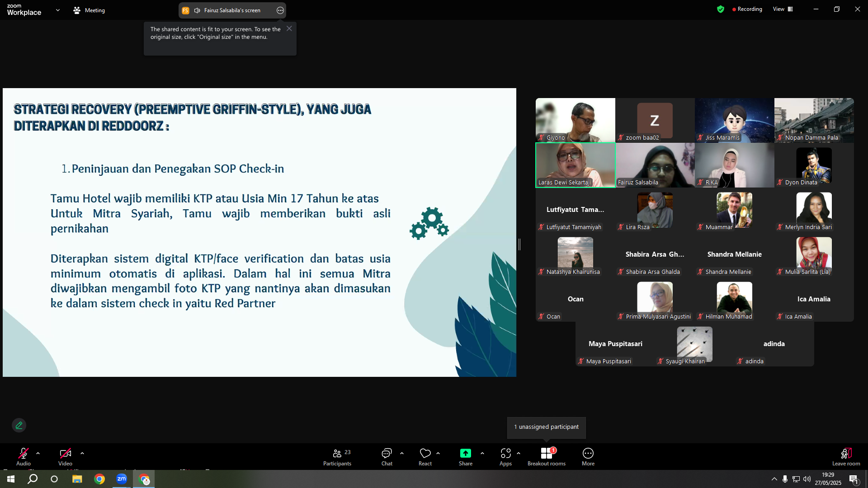The width and height of the screenshot is (868, 488).
Task: Click the taskbar clock and date
Action: coord(828,479)
